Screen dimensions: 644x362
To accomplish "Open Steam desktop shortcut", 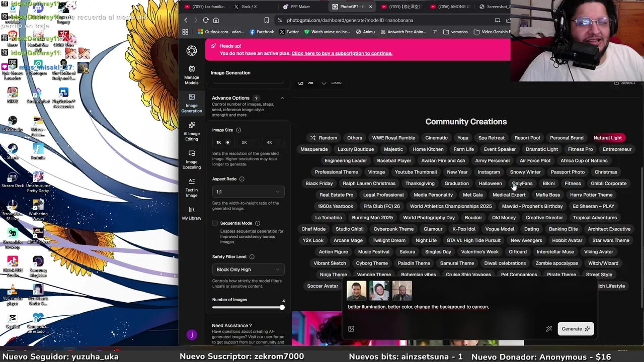I will pyautogui.click(x=13, y=151).
